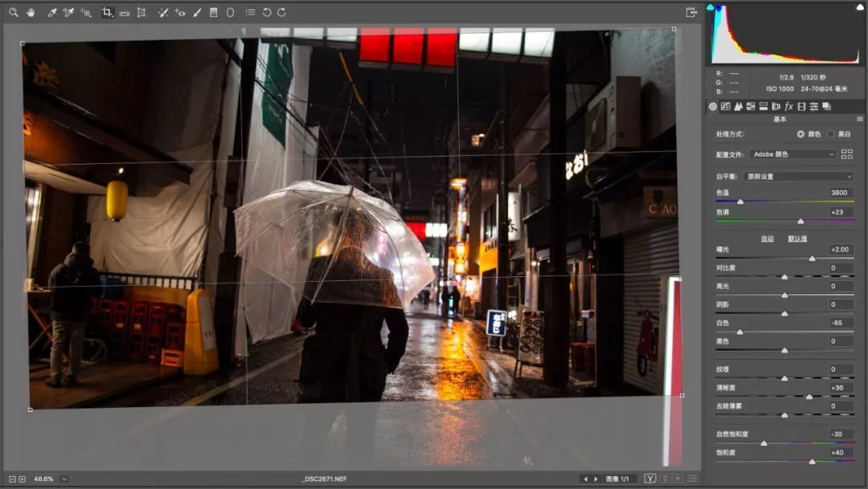
Task: Click the 白色 value field -65
Action: tap(841, 323)
